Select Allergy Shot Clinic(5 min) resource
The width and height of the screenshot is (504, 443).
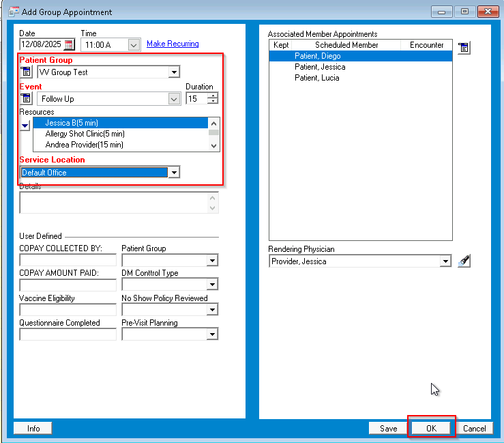pos(121,134)
